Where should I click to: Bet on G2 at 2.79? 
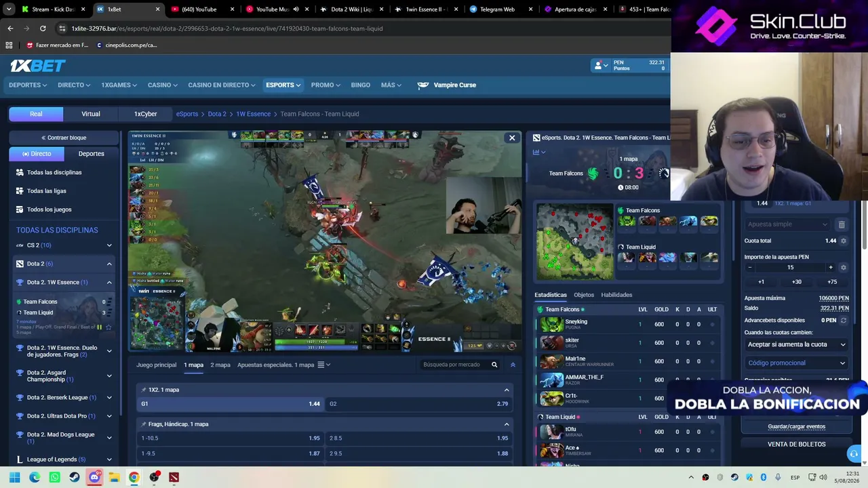pyautogui.click(x=418, y=404)
